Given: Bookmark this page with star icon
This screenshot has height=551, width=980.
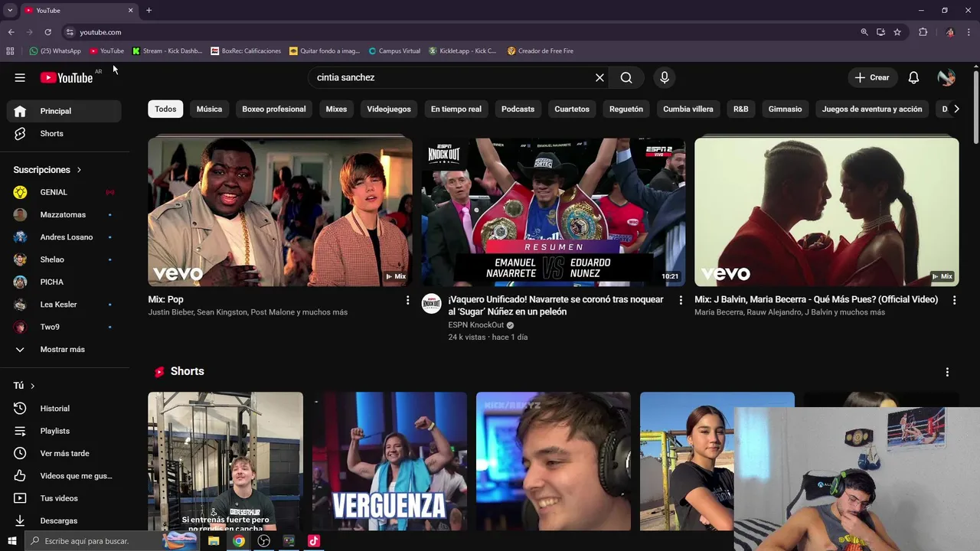Looking at the screenshot, I should click(x=897, y=32).
